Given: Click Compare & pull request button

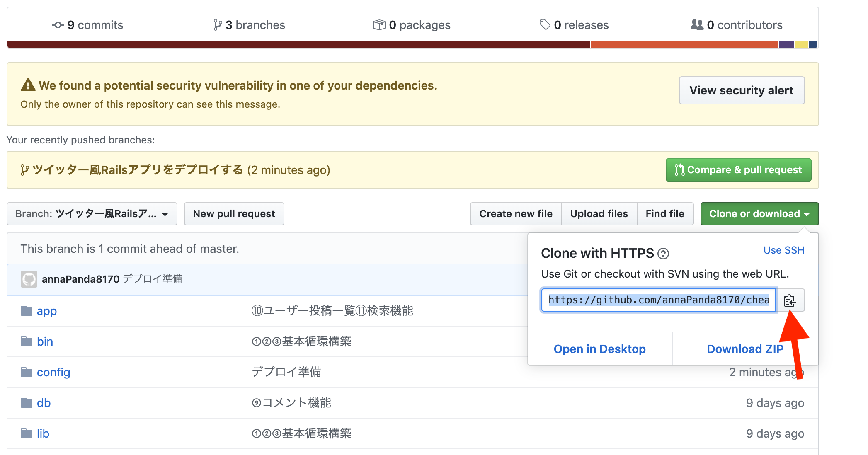Looking at the screenshot, I should coord(738,170).
